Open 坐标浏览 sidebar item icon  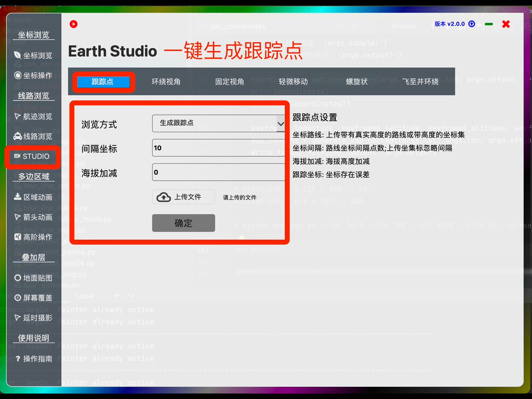(x=17, y=55)
